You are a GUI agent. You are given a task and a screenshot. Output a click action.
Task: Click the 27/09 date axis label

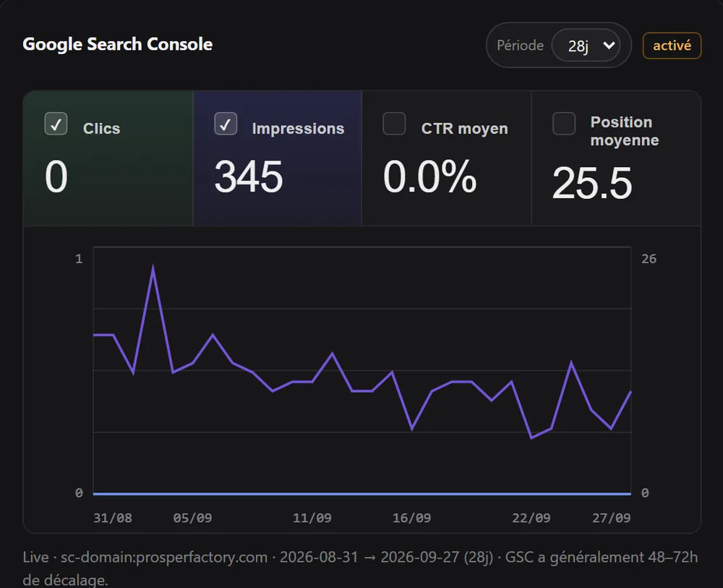click(612, 518)
